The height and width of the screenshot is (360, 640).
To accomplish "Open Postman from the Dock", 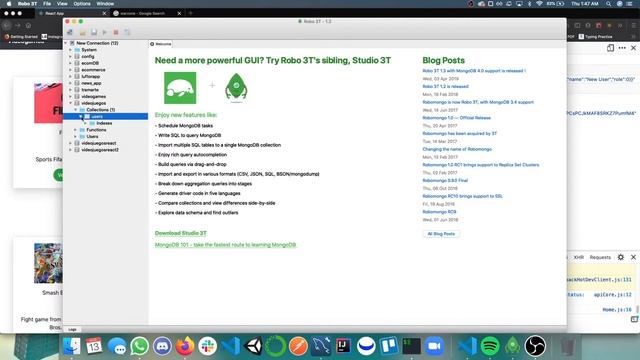I will tap(298, 346).
